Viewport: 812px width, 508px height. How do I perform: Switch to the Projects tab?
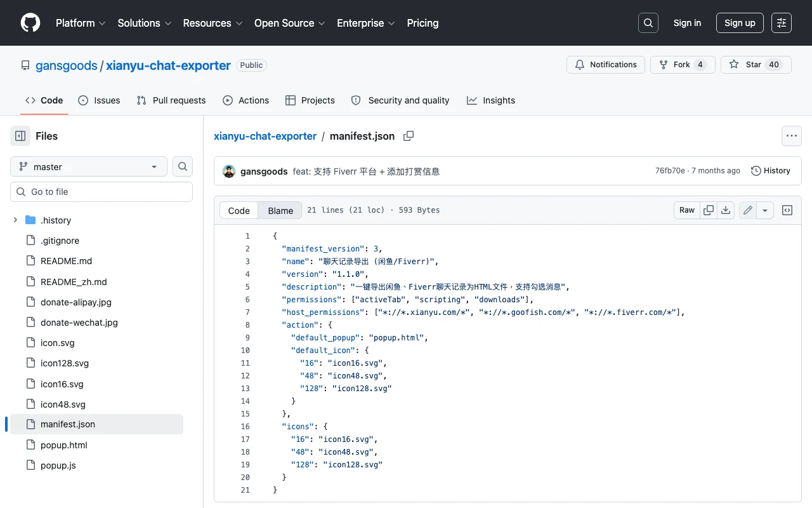pyautogui.click(x=310, y=100)
